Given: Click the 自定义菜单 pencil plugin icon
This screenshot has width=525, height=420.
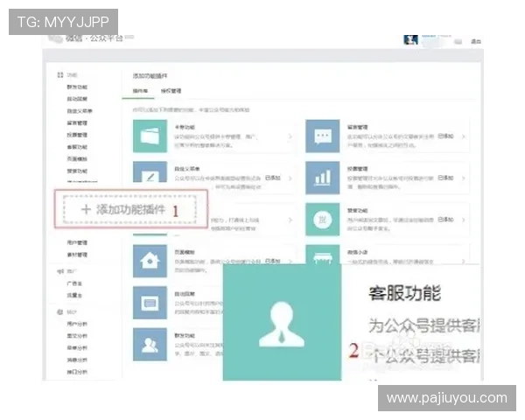Looking at the screenshot, I should (150, 171).
